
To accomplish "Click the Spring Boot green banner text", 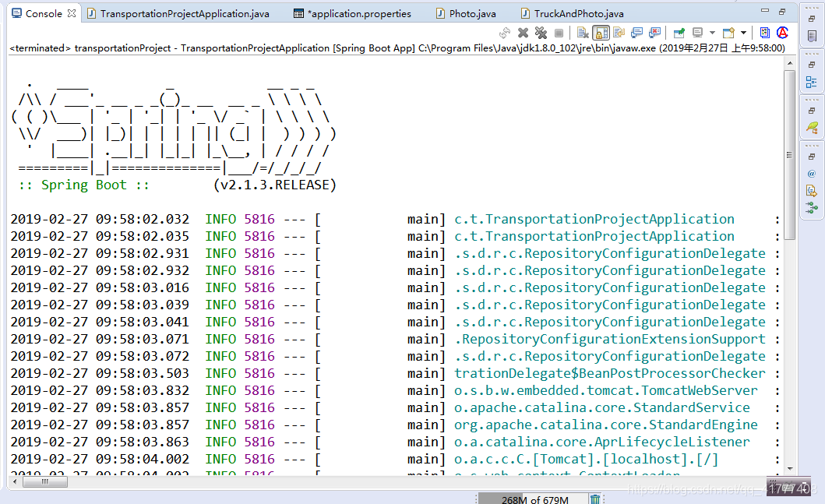I will click(x=83, y=185).
